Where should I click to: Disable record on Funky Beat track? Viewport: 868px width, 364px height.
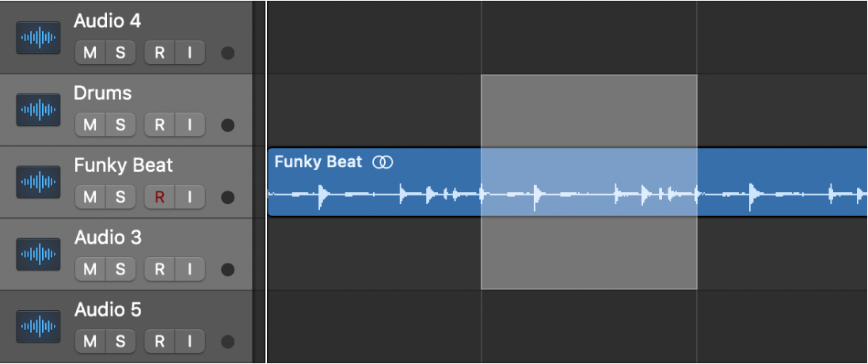point(159,197)
